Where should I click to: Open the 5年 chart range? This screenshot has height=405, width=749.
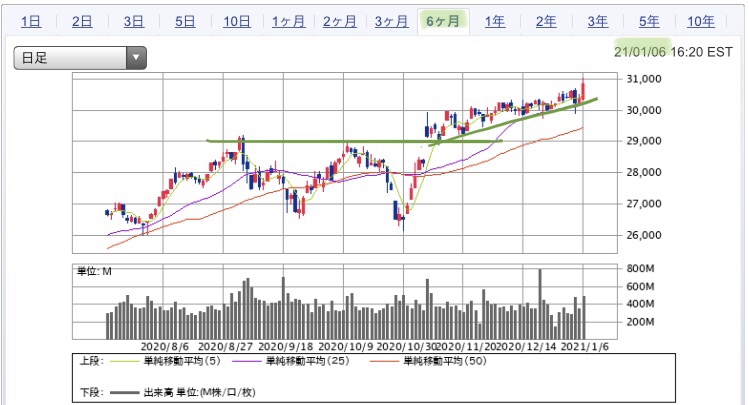tap(649, 21)
